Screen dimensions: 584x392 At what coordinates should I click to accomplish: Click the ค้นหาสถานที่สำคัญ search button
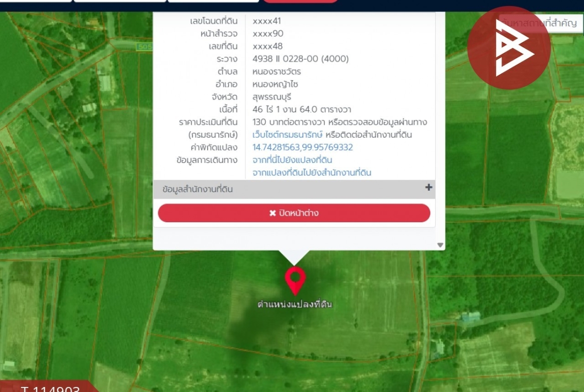point(541,23)
